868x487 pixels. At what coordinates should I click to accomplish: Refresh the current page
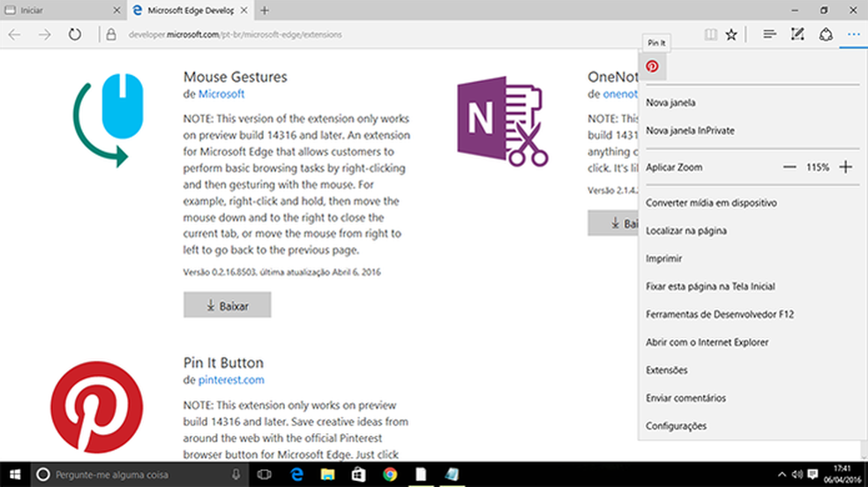(75, 35)
